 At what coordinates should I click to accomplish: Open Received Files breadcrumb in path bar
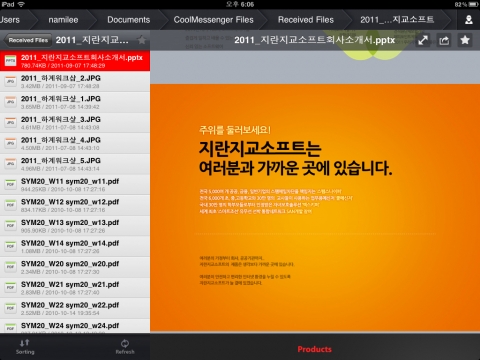click(306, 20)
